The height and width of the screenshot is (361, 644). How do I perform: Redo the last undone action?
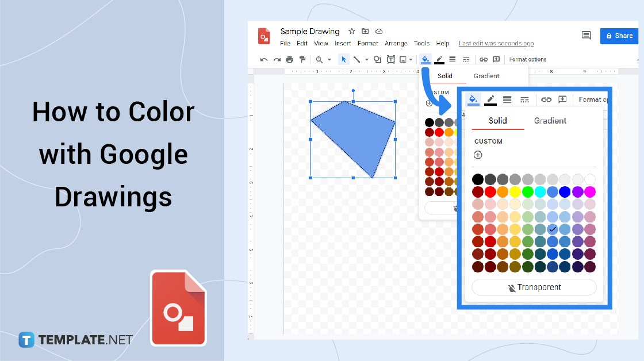tap(277, 60)
